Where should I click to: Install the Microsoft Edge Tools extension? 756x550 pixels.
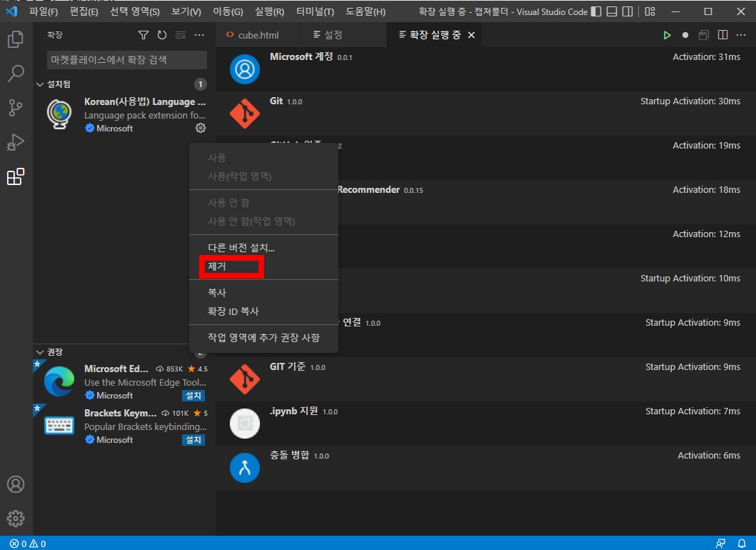point(193,395)
